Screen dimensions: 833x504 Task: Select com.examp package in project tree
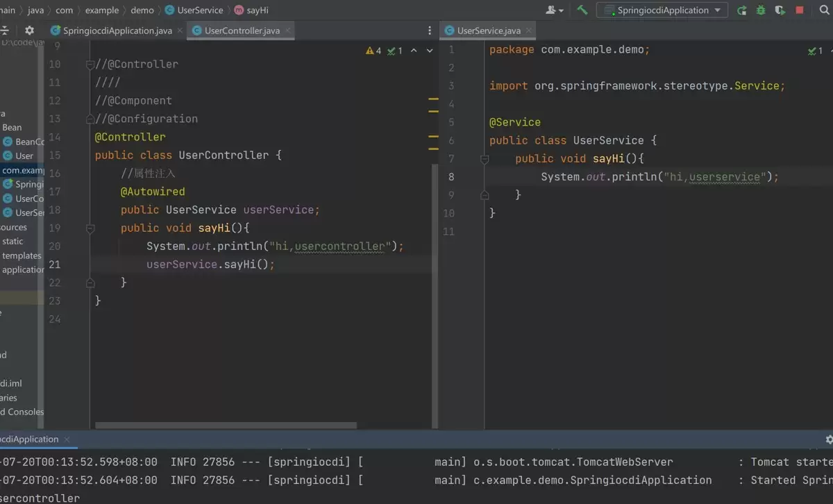click(x=22, y=170)
